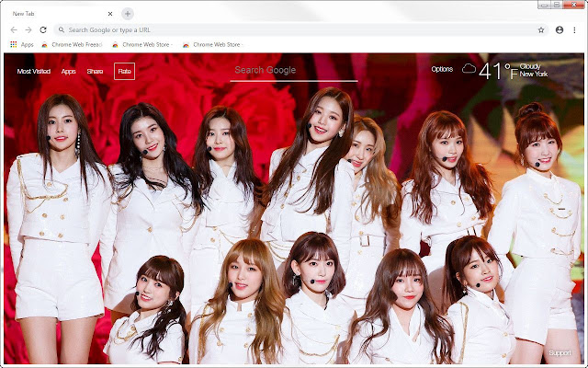This screenshot has width=588, height=368.
Task: Close the New Tab tab
Action: click(110, 14)
